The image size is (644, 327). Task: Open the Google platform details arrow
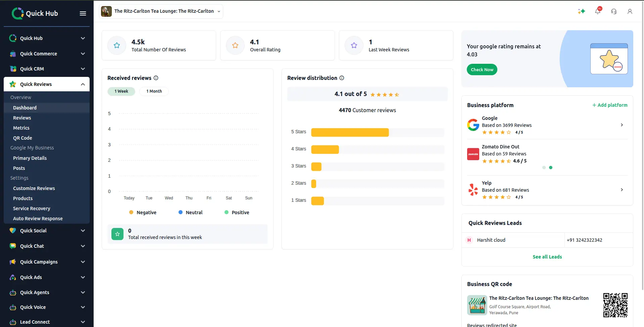pyautogui.click(x=622, y=125)
